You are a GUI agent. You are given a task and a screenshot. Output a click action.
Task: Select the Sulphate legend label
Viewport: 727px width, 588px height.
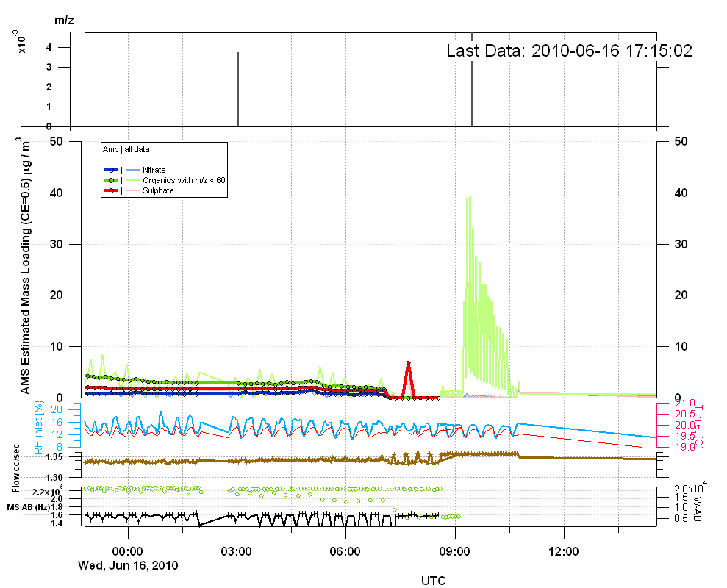point(159,191)
